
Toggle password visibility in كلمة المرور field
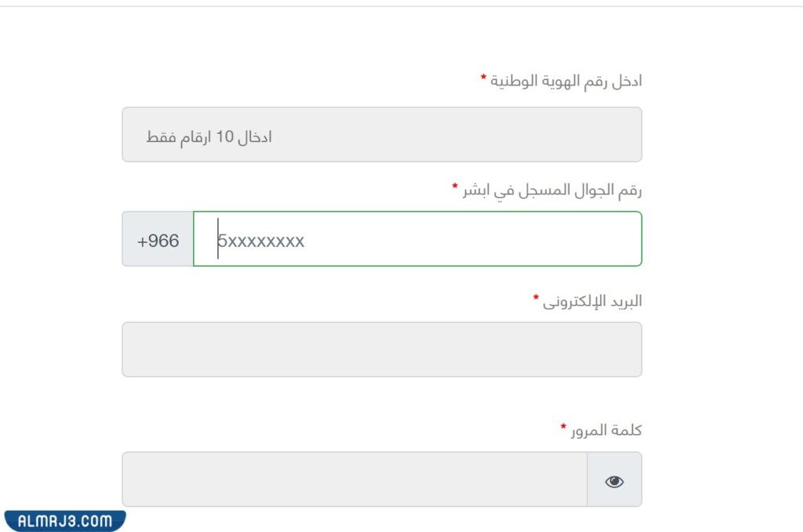[x=615, y=480]
